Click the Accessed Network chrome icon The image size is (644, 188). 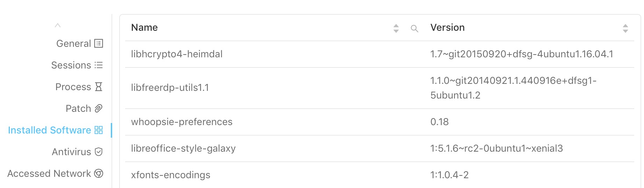(x=99, y=173)
